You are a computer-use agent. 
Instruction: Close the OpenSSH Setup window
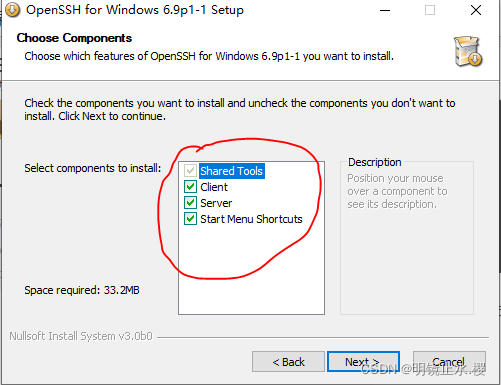click(x=476, y=10)
